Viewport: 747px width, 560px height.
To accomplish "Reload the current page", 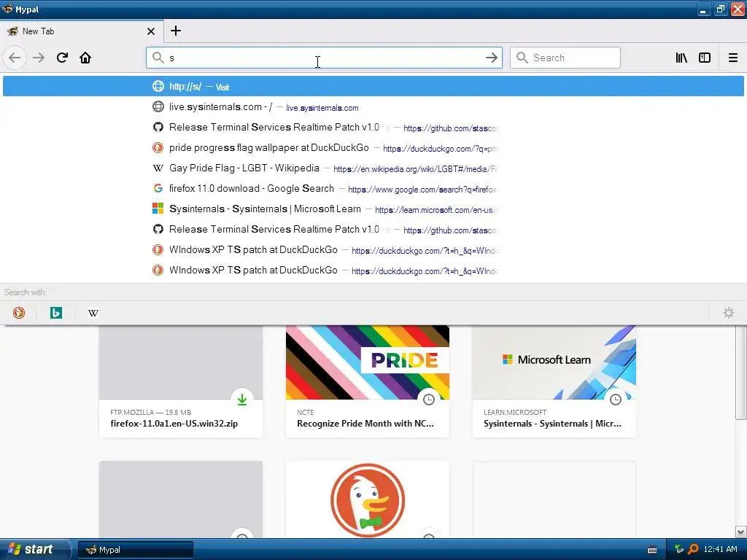I will [62, 58].
